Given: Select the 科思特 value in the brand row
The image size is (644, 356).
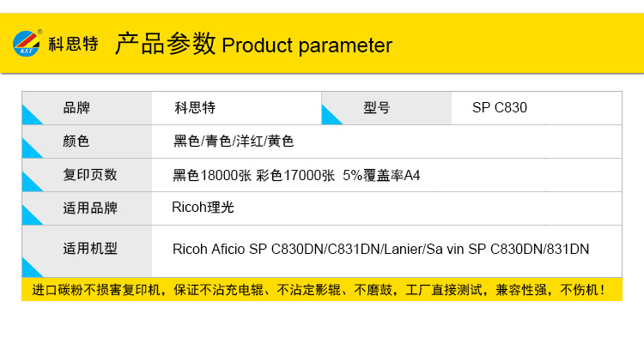Looking at the screenshot, I should [x=195, y=108].
